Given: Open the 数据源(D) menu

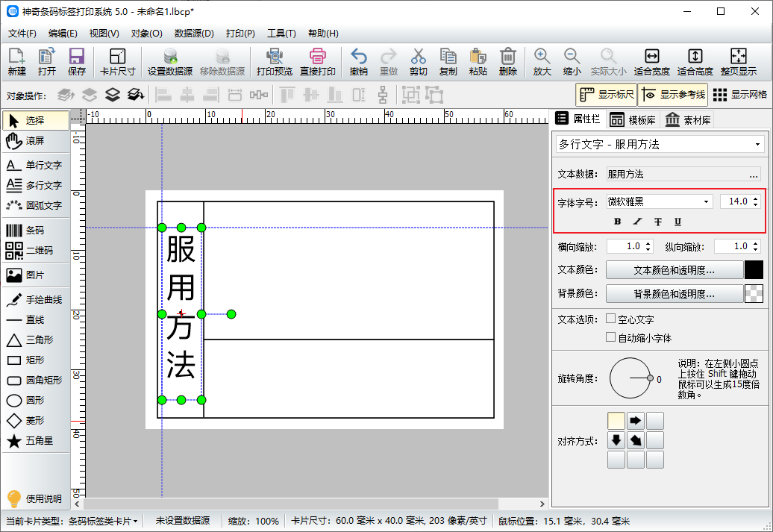Looking at the screenshot, I should [x=194, y=34].
